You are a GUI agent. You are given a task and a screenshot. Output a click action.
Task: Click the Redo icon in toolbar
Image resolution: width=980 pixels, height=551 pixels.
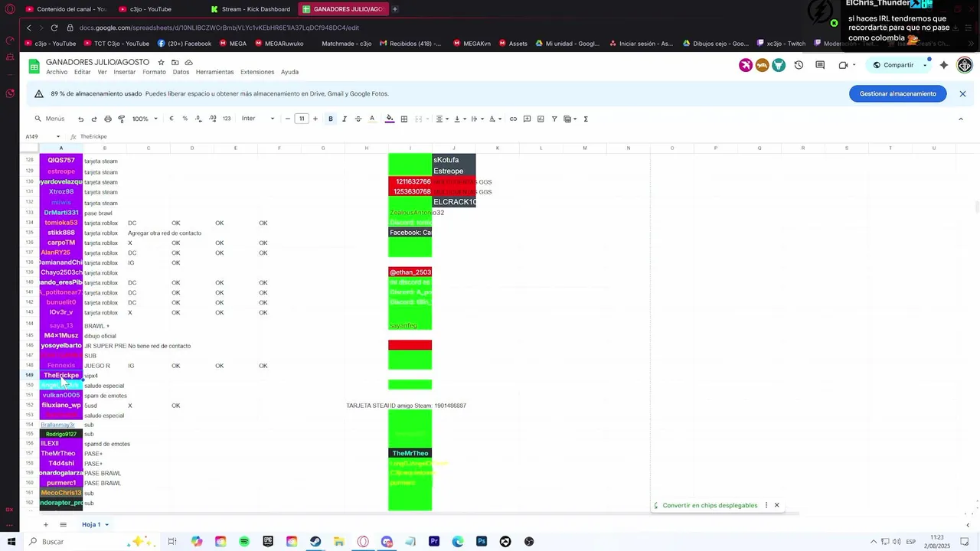coord(94,119)
